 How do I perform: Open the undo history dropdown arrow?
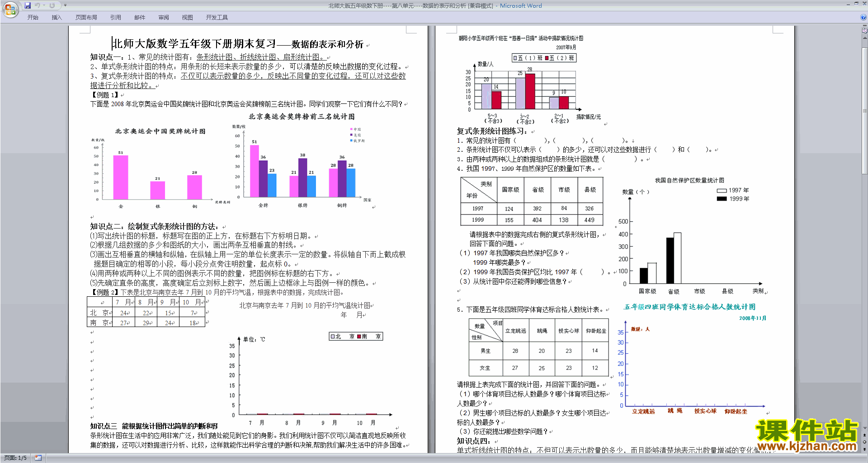pyautogui.click(x=44, y=5)
